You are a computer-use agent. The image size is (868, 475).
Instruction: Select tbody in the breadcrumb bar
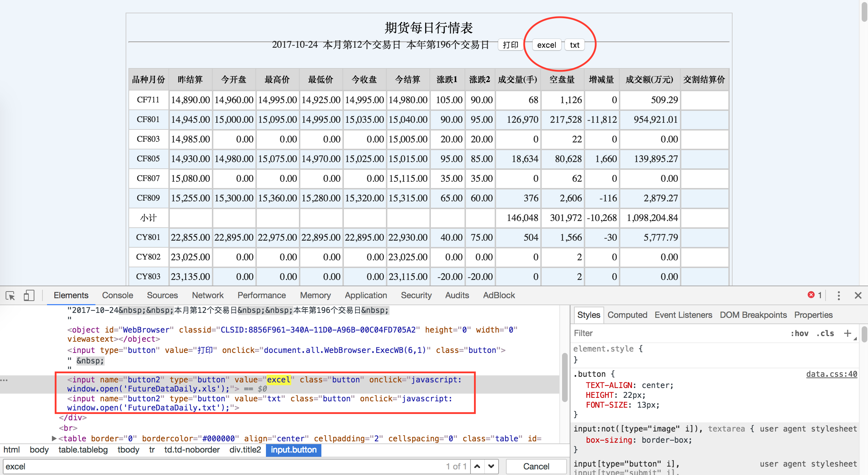128,450
